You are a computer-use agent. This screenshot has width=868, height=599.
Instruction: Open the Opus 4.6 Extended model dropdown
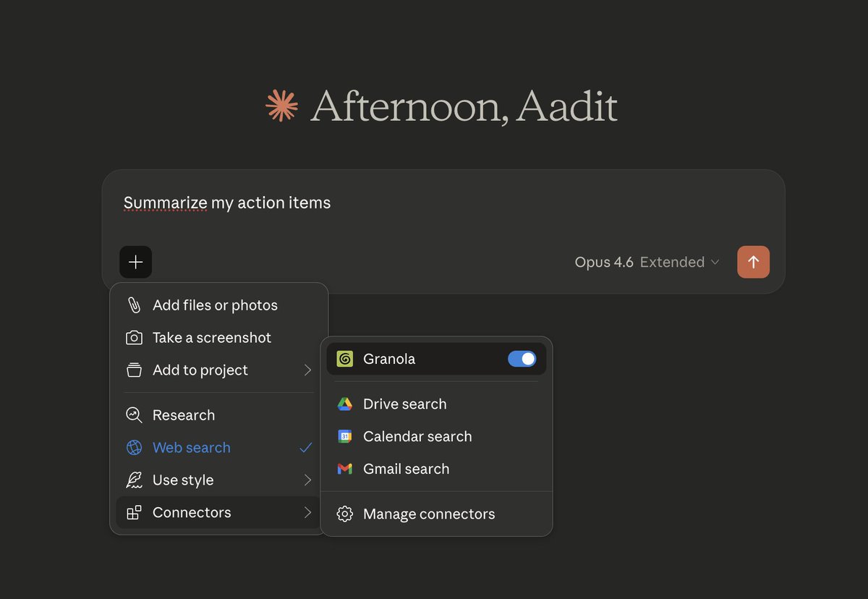647,262
